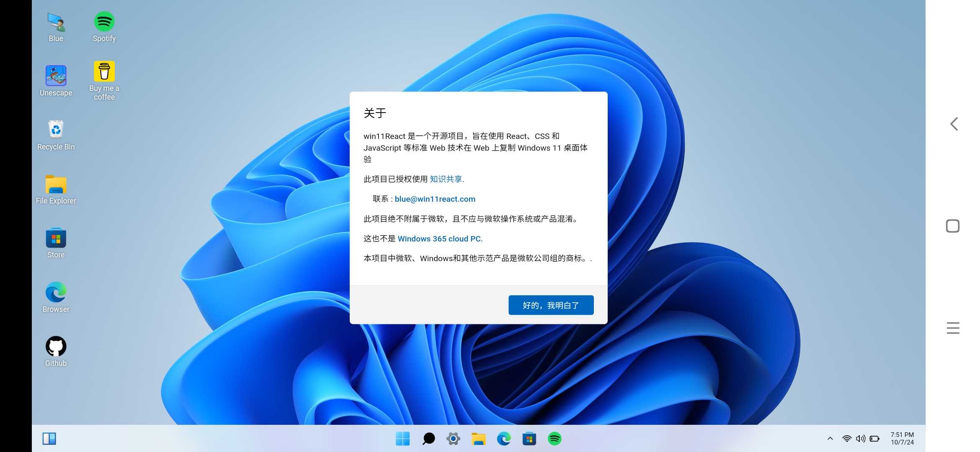Open the Blue desktop shortcut

coord(56,27)
